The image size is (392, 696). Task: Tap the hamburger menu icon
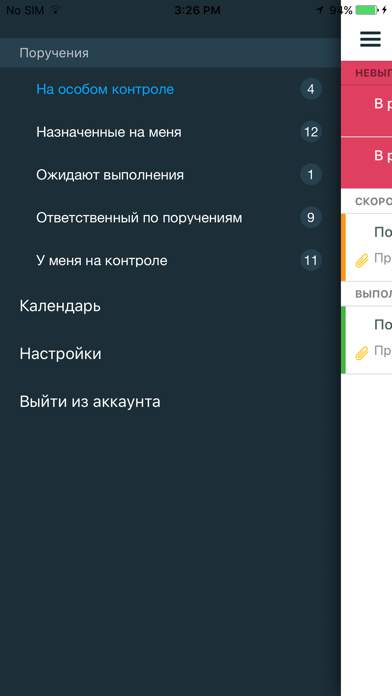pos(370,39)
